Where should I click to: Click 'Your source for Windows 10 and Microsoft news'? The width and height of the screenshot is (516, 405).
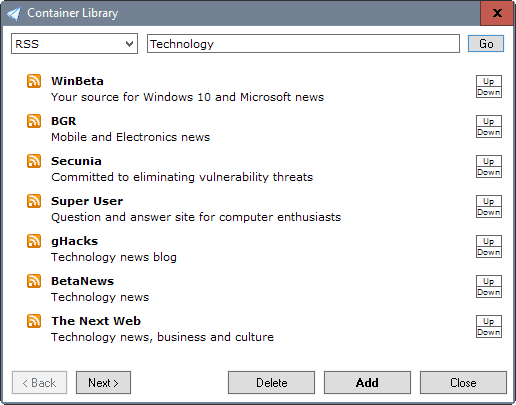188,97
